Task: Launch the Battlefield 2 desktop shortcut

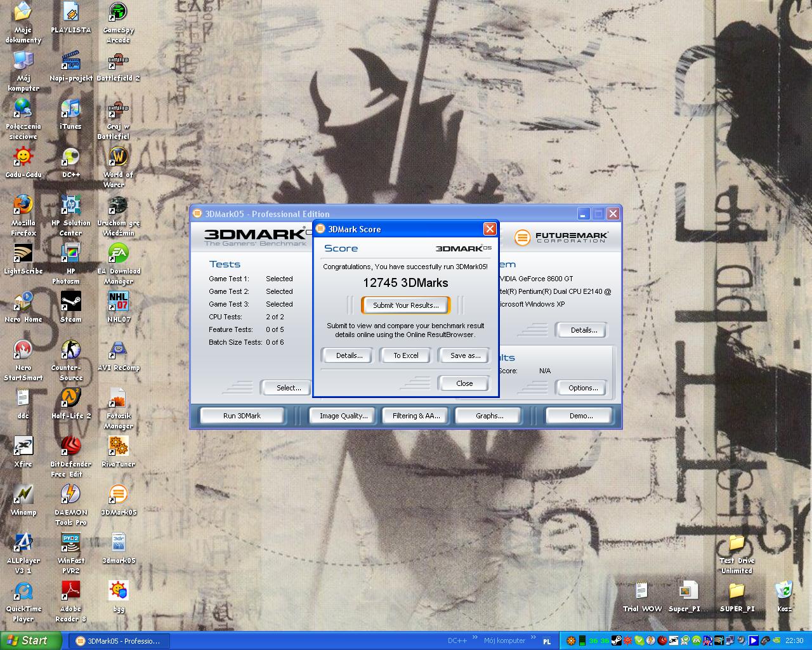Action: (118, 66)
